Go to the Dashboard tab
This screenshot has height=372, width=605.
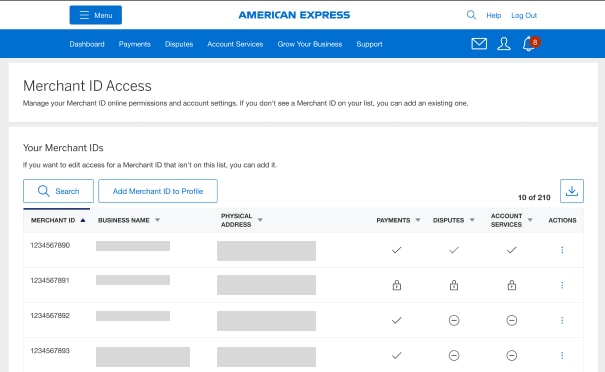(x=87, y=44)
